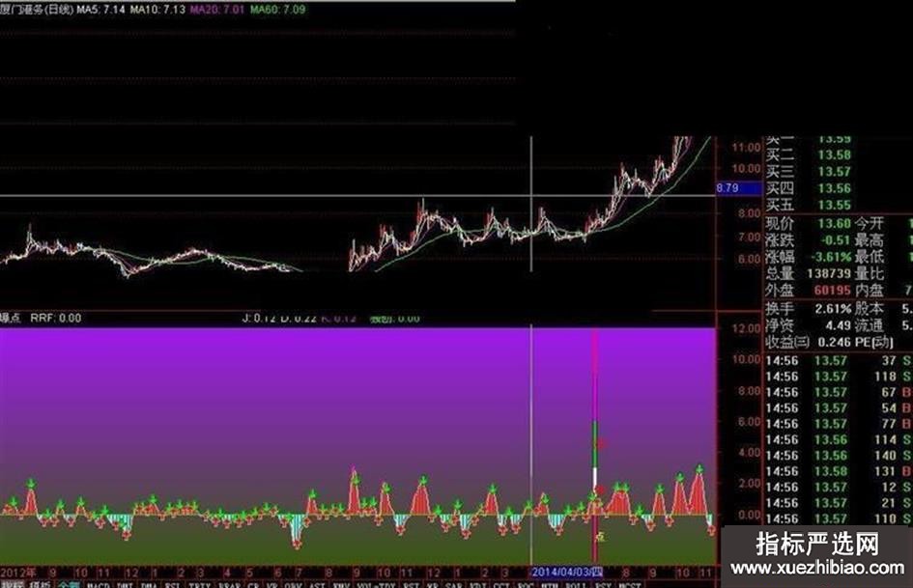The image size is (913, 588).
Task: Select the 14:56 trade with volume 77
Action: [839, 424]
